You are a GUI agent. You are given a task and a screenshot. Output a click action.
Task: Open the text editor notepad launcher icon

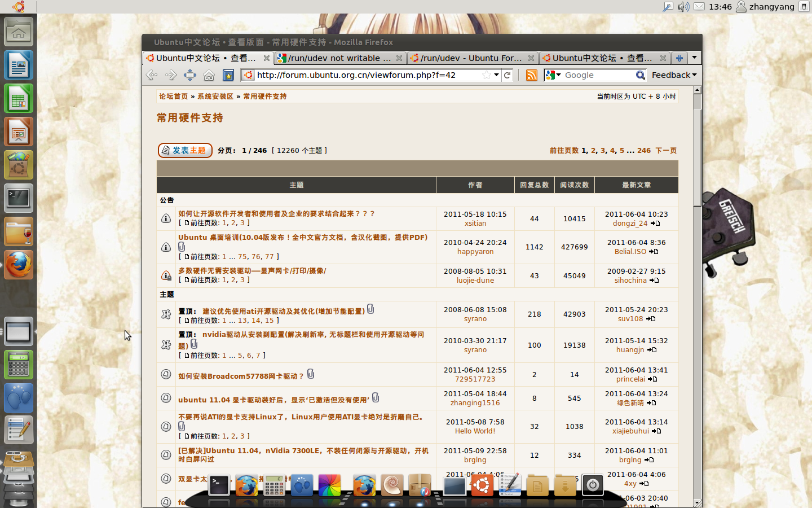click(19, 430)
